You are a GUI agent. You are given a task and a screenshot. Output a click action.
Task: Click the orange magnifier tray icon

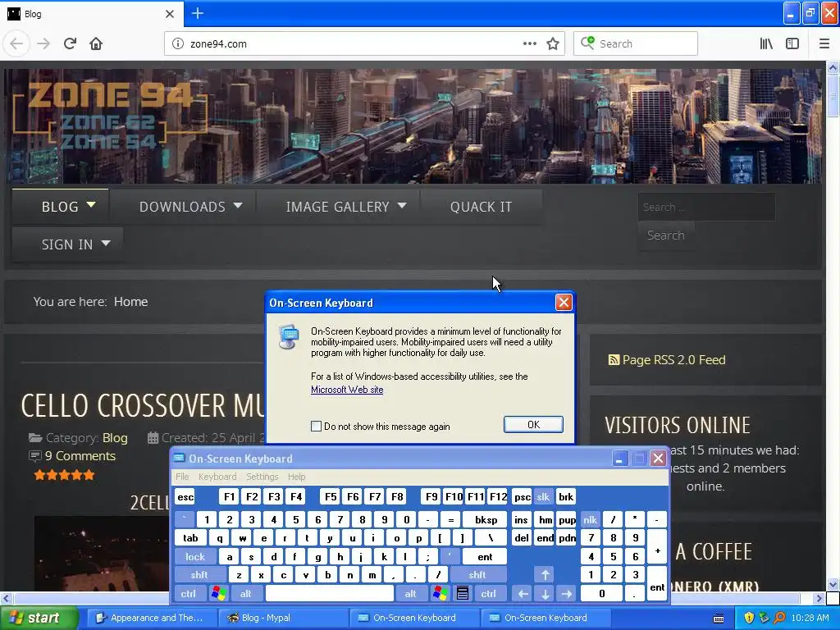779,618
